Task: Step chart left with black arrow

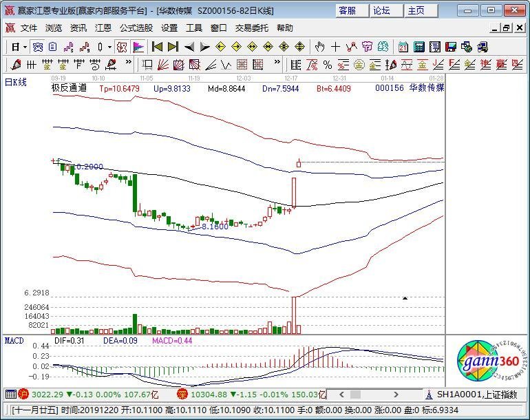Action: click(189, 47)
